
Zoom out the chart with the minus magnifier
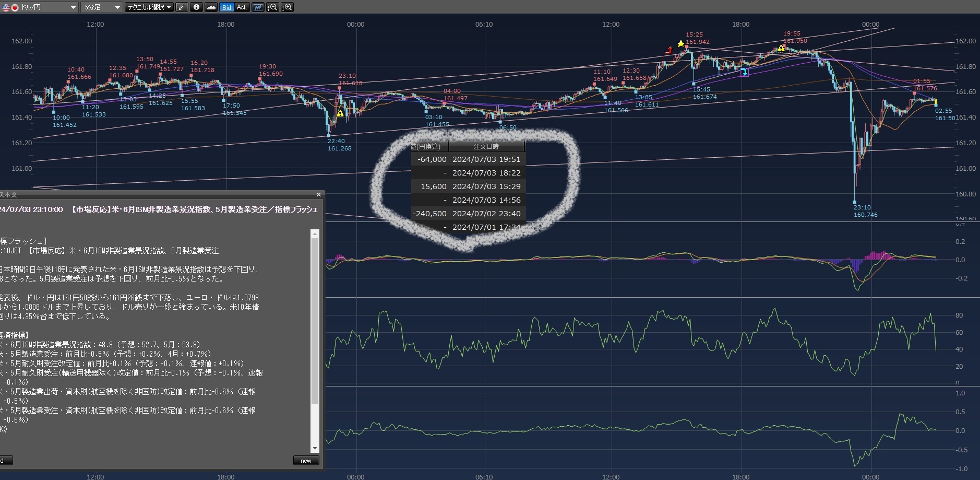(x=272, y=7)
